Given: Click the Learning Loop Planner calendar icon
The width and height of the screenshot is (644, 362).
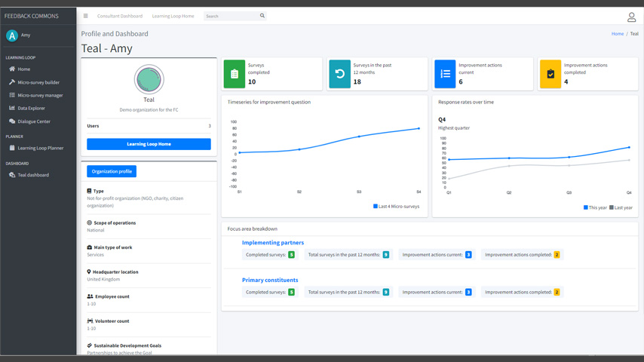Looking at the screenshot, I should [12, 148].
